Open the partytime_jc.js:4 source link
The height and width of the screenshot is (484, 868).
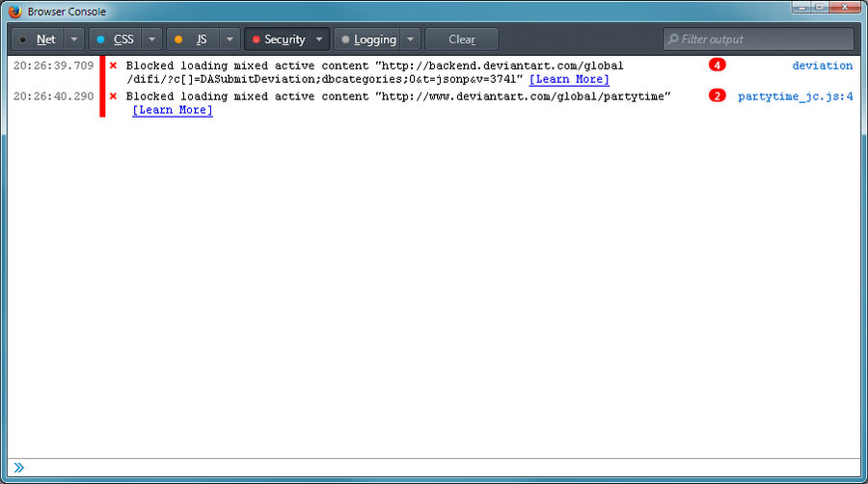tap(795, 96)
